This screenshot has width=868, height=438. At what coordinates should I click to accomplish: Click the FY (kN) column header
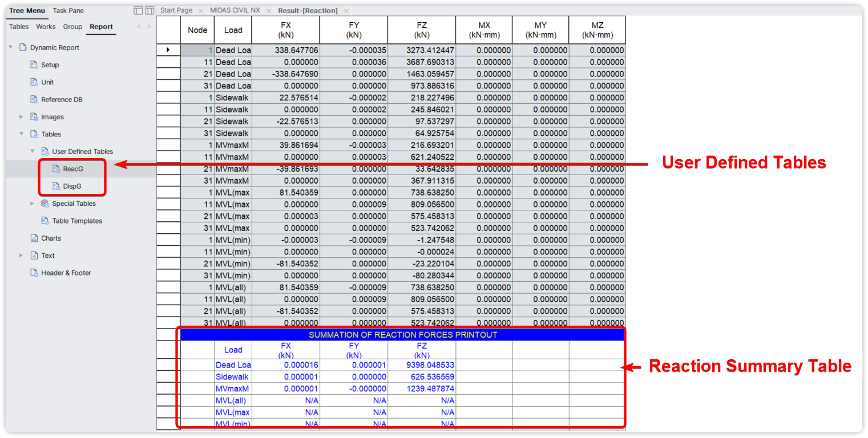(354, 30)
